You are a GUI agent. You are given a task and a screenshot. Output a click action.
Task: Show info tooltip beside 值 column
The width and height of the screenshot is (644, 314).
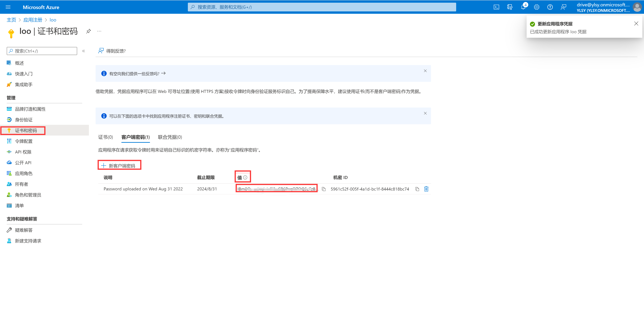click(x=245, y=177)
